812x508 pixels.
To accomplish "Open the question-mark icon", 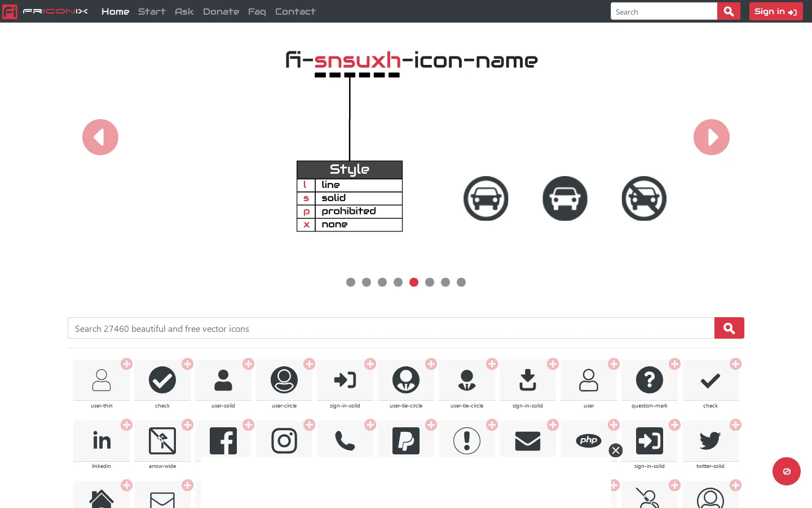I will coord(650,380).
